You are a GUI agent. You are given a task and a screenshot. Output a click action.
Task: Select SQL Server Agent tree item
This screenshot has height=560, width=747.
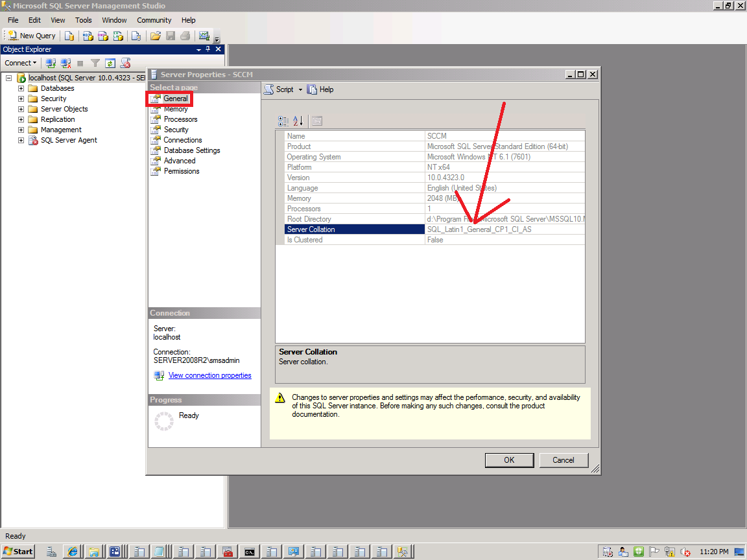click(x=69, y=140)
